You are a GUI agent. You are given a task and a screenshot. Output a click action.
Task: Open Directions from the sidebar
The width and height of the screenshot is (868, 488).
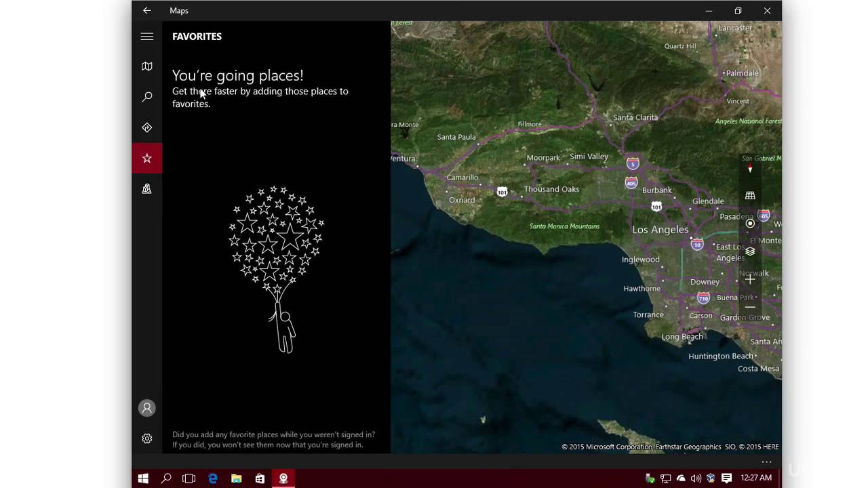tap(146, 127)
